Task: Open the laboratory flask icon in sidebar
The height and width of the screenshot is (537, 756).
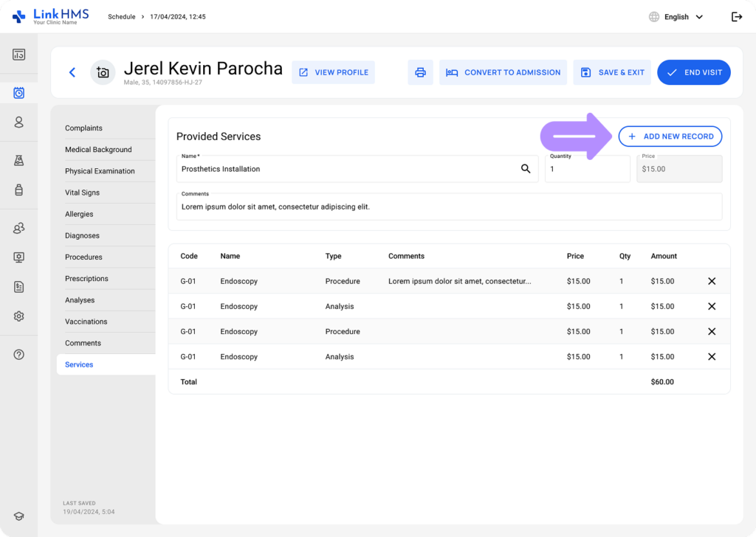Action: pos(18,160)
